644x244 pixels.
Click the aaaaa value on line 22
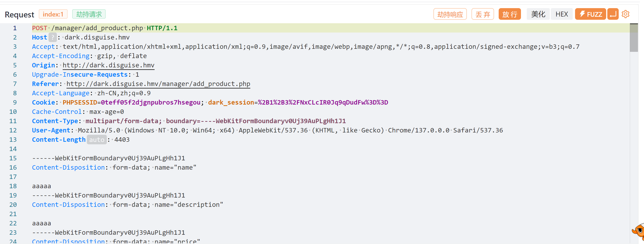coord(42,223)
